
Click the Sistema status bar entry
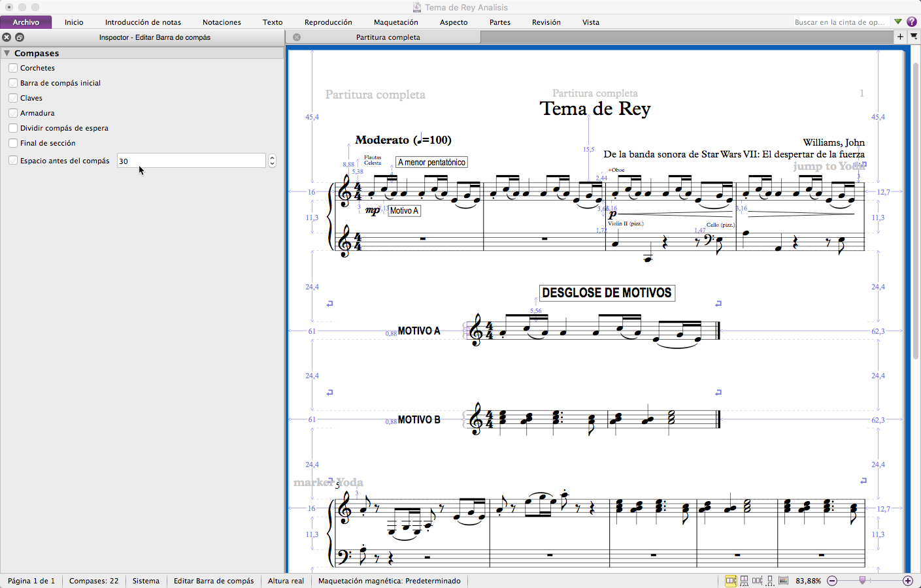(x=146, y=581)
